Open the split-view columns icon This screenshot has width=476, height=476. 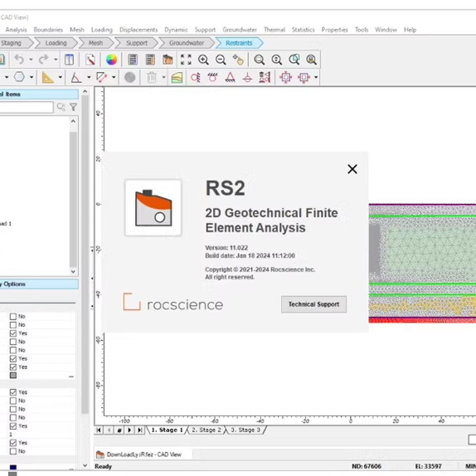coord(69,60)
